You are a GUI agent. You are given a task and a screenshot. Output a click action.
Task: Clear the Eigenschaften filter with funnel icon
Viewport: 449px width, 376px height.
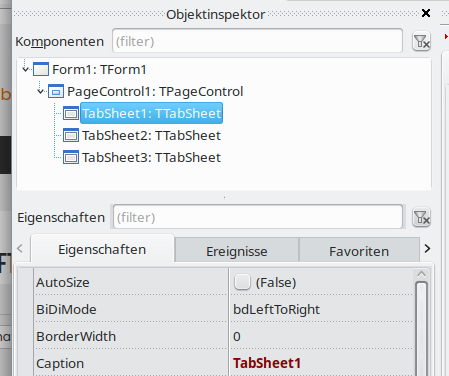point(421,217)
